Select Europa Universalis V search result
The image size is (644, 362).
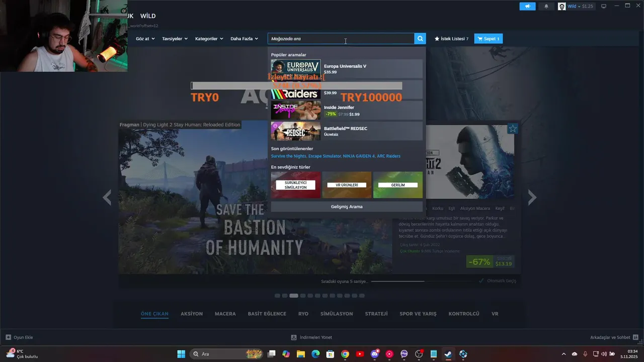[347, 69]
